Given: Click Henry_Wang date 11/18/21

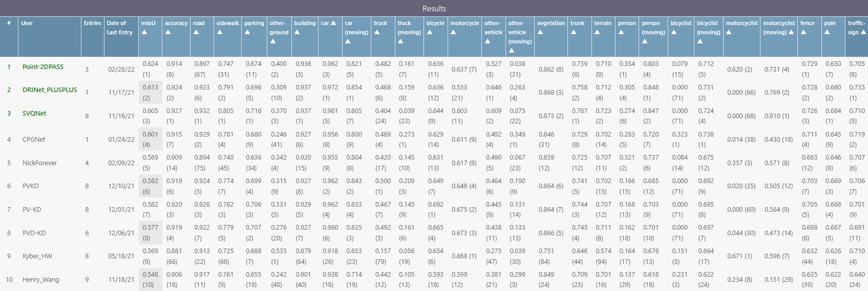Looking at the screenshot, I should tap(121, 280).
